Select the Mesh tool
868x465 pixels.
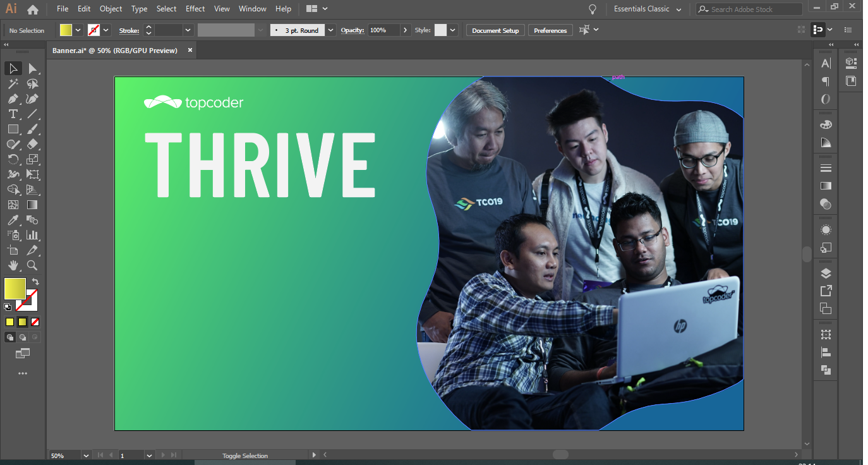click(x=13, y=205)
